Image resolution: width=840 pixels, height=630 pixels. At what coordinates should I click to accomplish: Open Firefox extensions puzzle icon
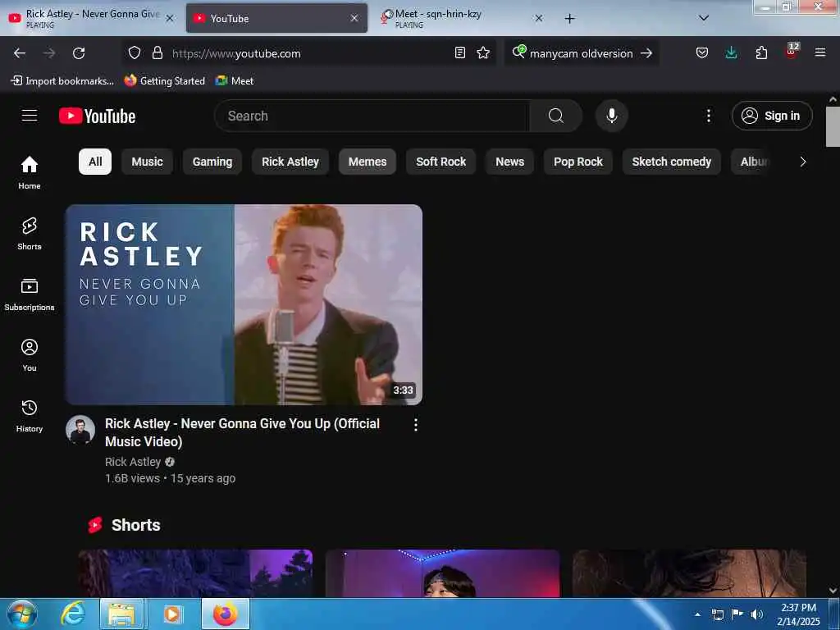click(x=761, y=52)
